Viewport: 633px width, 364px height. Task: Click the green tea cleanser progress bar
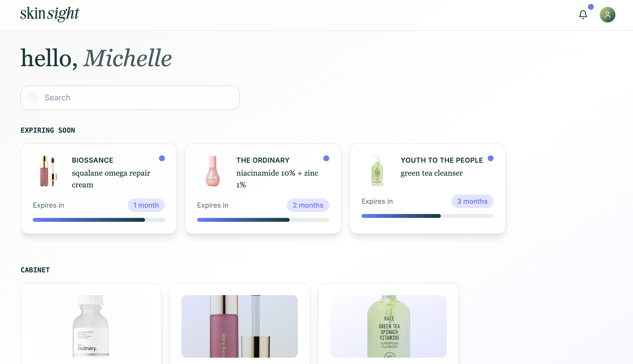click(427, 216)
